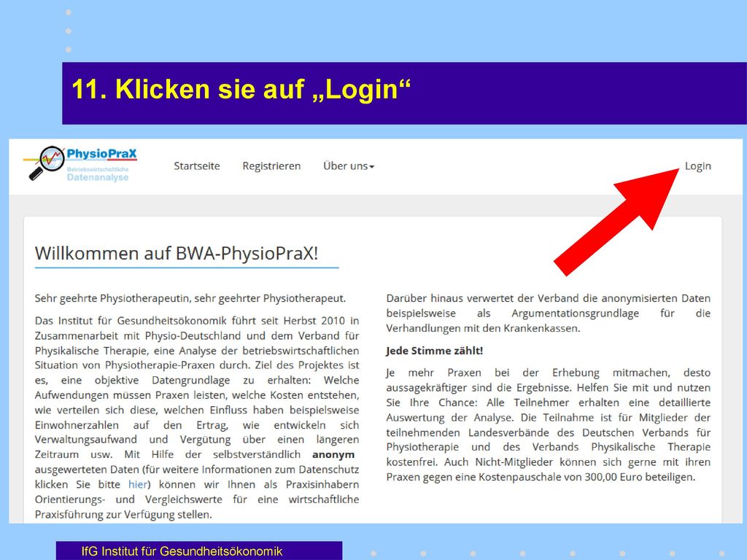Click the 'Sehr geehrte Physiotherapeutin' greeting line
The height and width of the screenshot is (560, 747).
tap(190, 298)
